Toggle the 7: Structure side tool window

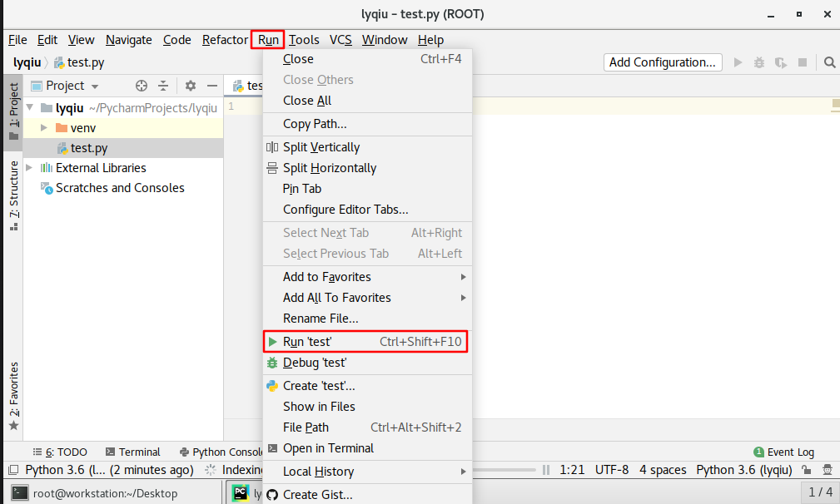pyautogui.click(x=13, y=195)
